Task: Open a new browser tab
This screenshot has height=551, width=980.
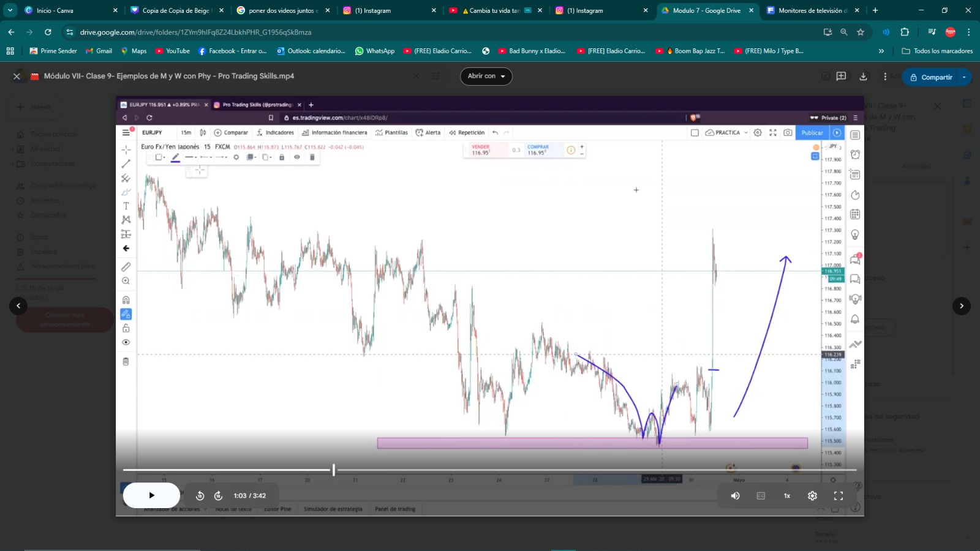Action: (x=875, y=10)
